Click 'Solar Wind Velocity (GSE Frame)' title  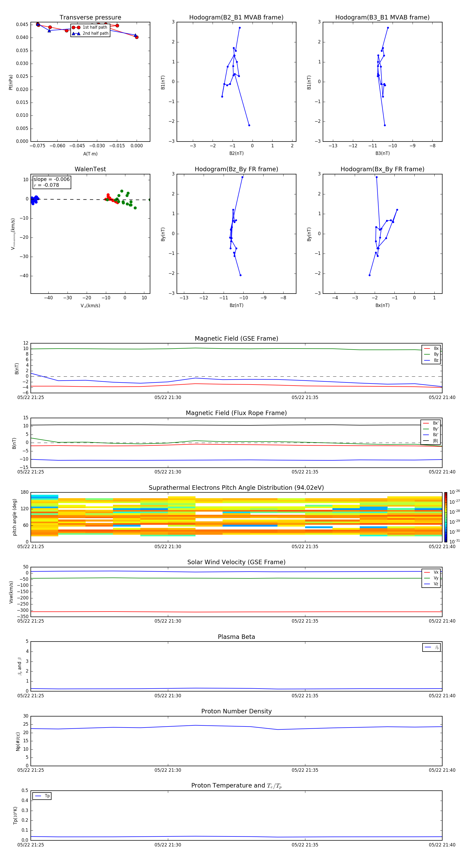(236, 562)
